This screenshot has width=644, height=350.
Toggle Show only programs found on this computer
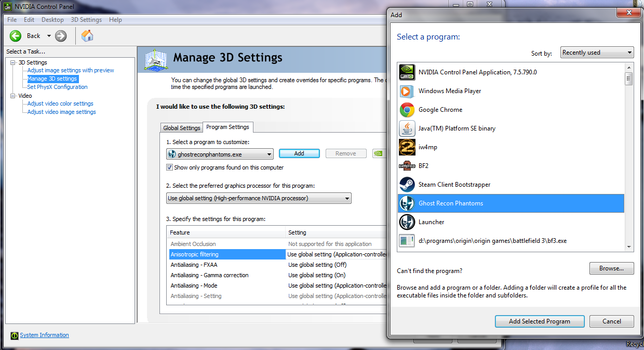[x=169, y=167]
